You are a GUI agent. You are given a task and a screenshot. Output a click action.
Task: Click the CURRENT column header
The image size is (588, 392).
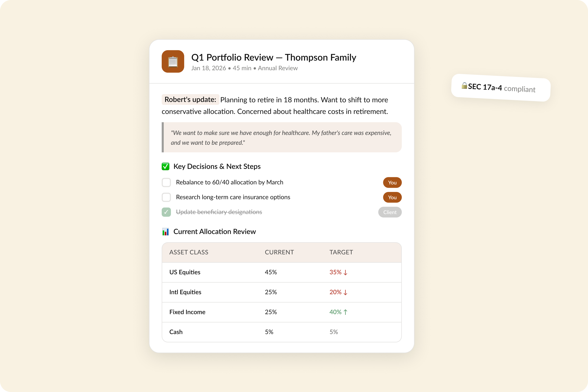(x=279, y=252)
